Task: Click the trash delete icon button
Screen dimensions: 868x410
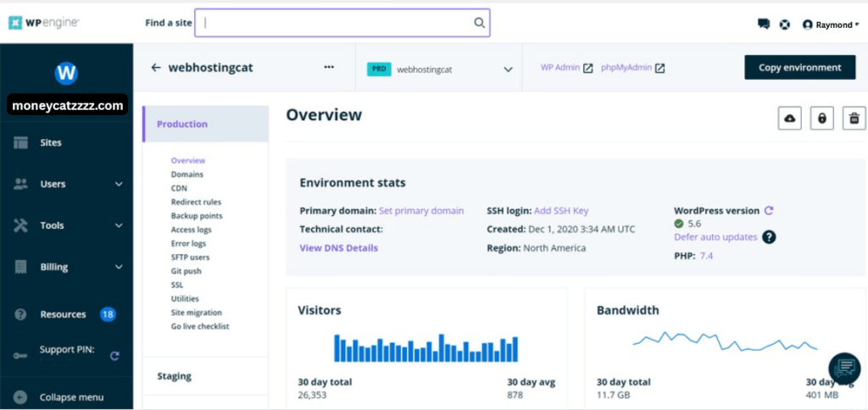Action: point(854,118)
